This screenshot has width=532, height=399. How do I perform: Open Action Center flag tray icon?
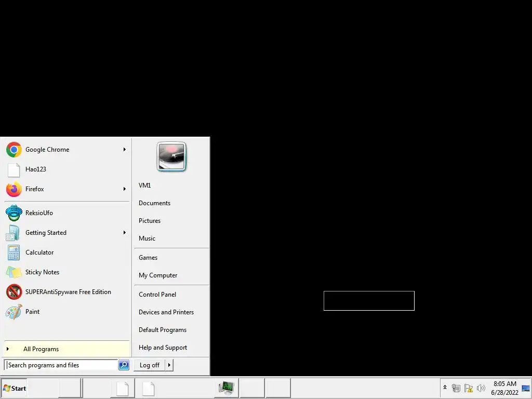[469, 388]
